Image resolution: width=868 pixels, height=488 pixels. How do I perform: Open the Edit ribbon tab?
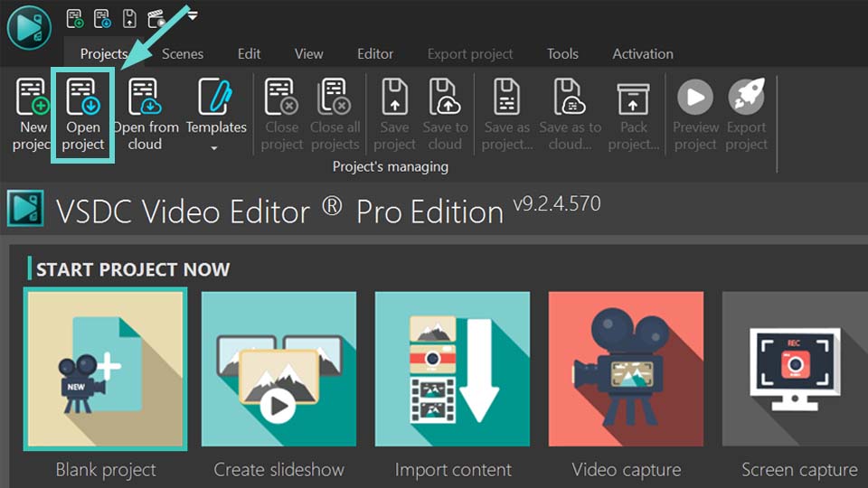tap(249, 53)
